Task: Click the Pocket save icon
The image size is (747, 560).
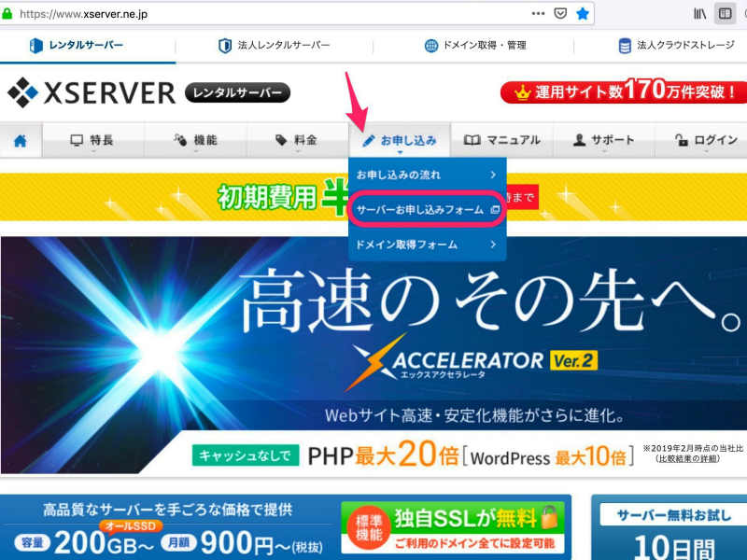Action: tap(560, 13)
